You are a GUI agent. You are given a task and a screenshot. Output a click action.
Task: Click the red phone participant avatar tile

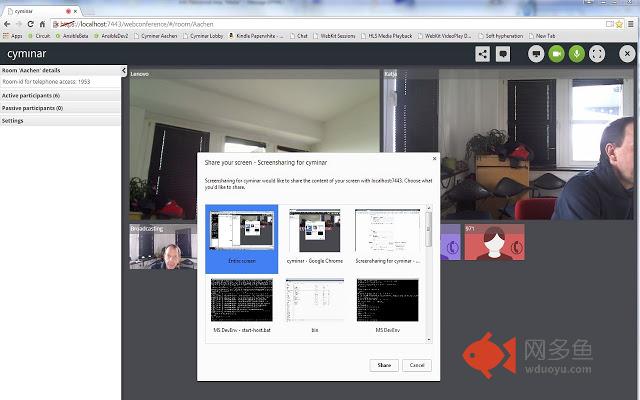click(x=494, y=242)
